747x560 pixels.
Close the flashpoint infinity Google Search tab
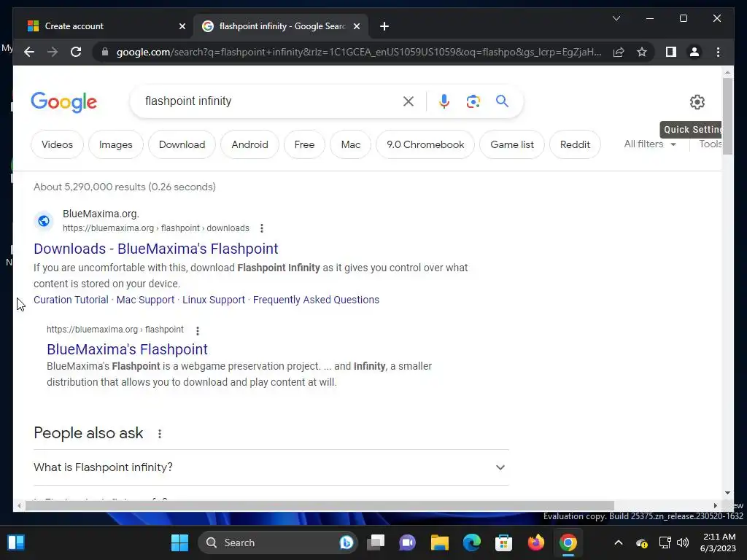pyautogui.click(x=356, y=26)
